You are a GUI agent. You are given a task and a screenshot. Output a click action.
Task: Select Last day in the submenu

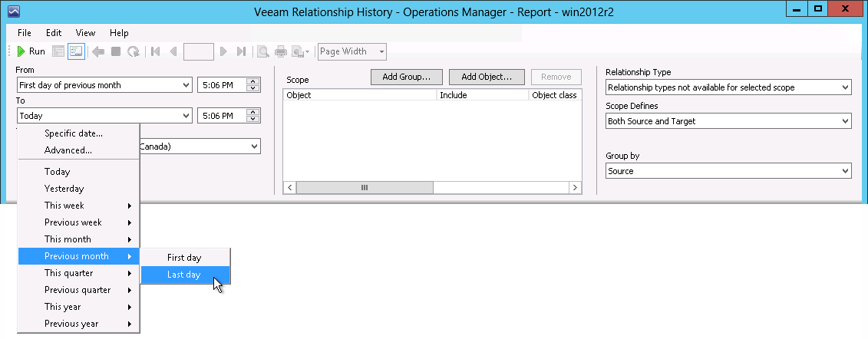pos(186,275)
